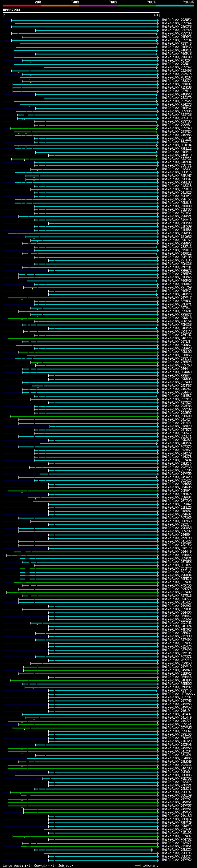Viewport: 197px width, 868px height.
Task: Click the orange ~40% legend segment
Action: [60, 6]
